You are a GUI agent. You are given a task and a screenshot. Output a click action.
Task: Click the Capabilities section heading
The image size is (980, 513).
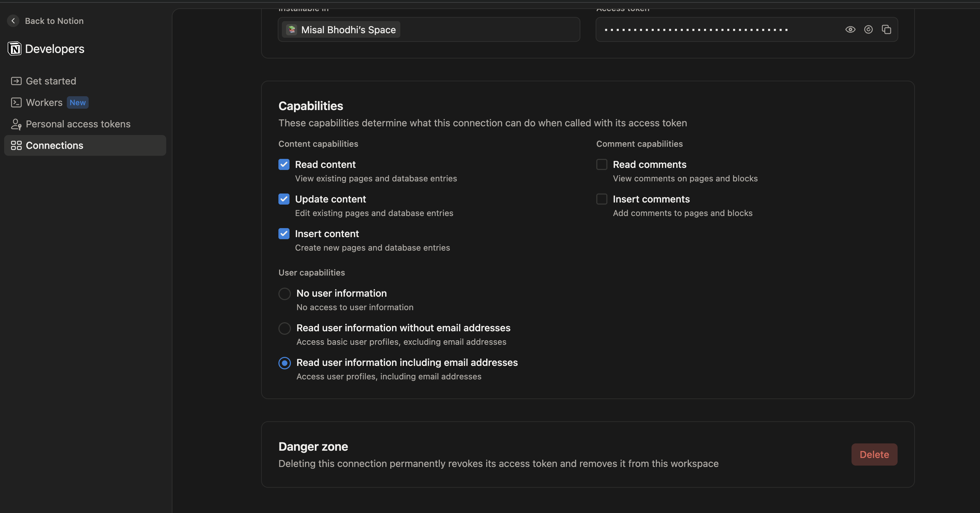click(311, 106)
